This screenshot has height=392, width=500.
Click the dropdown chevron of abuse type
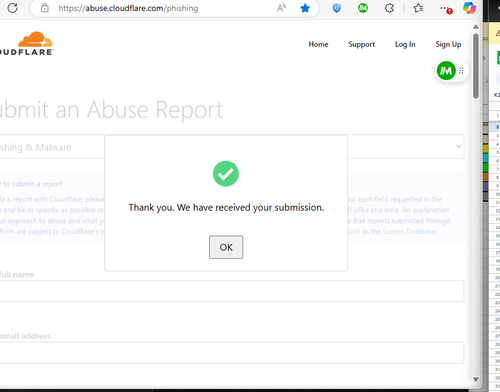coord(459,146)
